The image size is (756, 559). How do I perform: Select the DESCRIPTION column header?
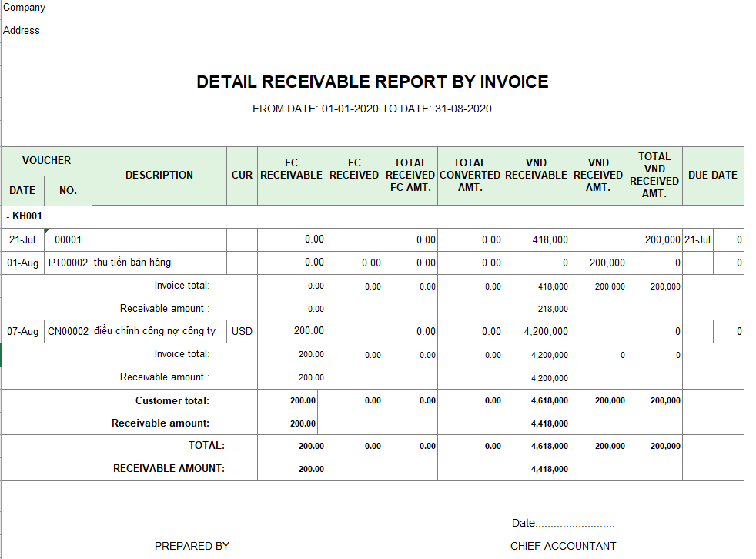coord(159,176)
